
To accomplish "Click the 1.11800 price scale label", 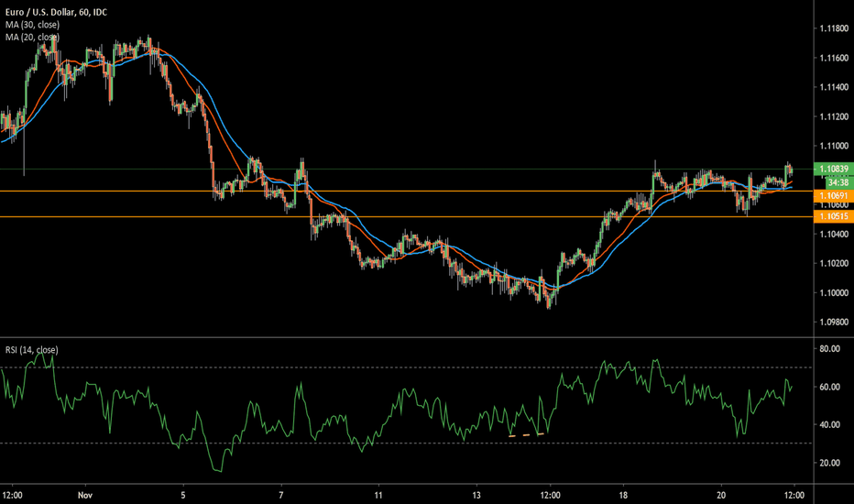I will click(834, 28).
